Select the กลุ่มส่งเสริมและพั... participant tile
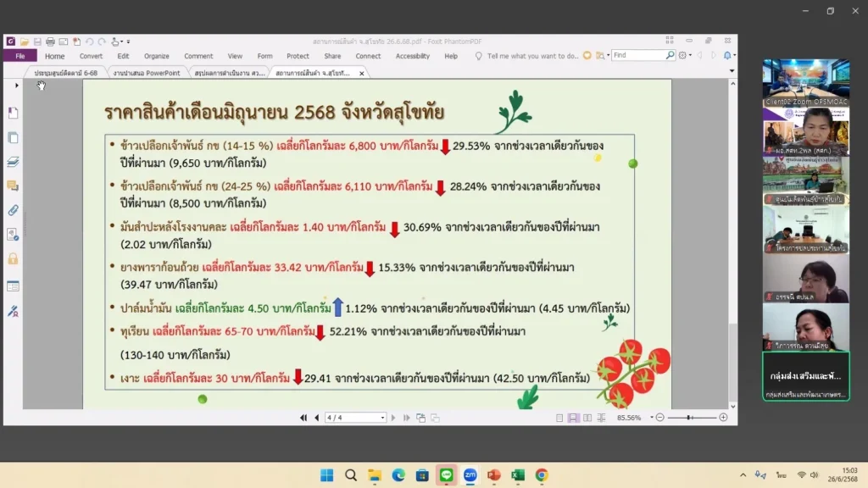The width and height of the screenshot is (868, 488). (x=806, y=375)
